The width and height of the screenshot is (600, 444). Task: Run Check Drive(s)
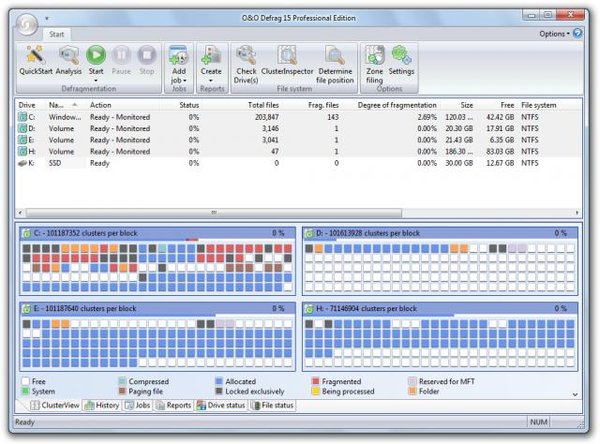coord(246,64)
